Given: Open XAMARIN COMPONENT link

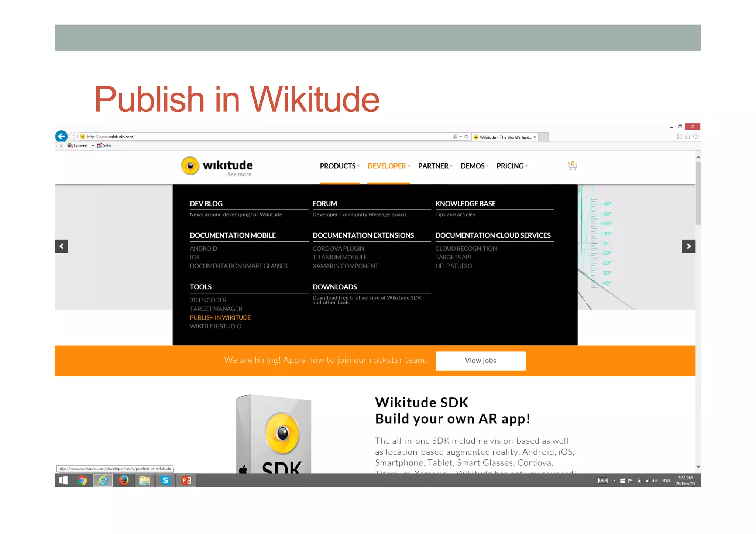Looking at the screenshot, I should click(x=345, y=266).
